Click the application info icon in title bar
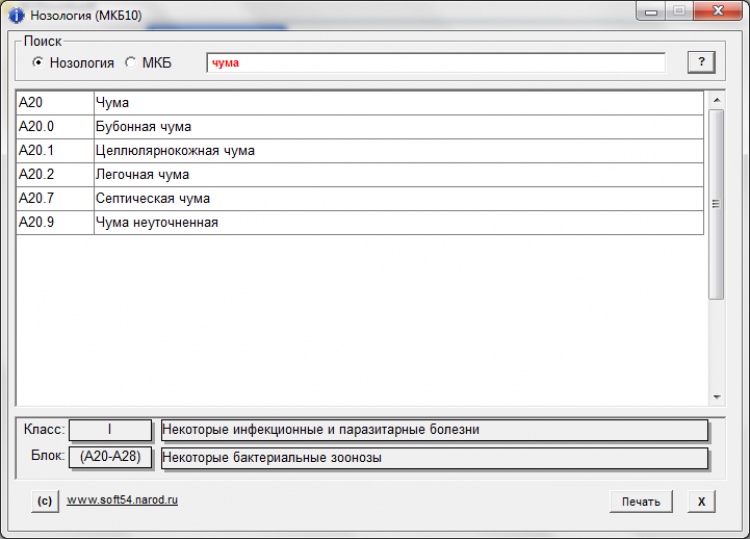 tap(16, 15)
